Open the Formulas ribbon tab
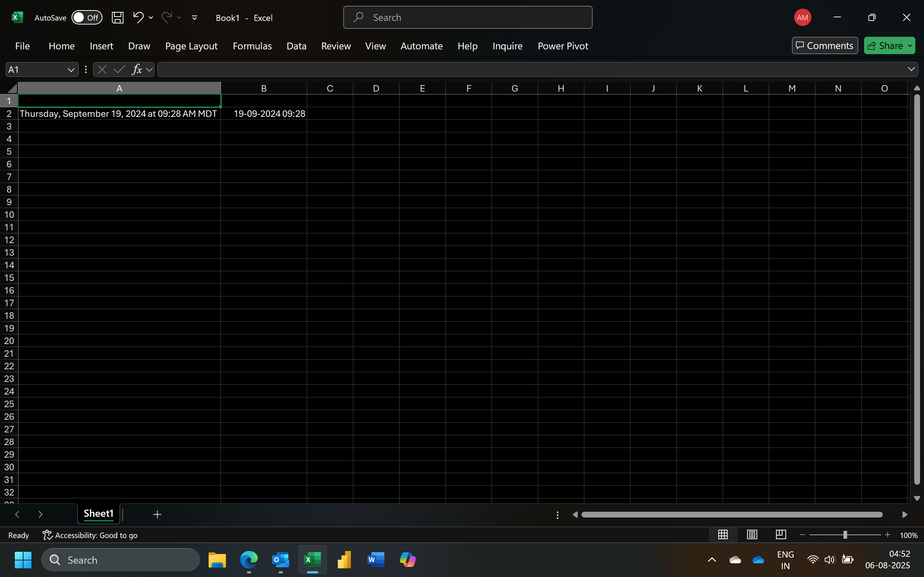Image resolution: width=924 pixels, height=577 pixels. pos(252,46)
